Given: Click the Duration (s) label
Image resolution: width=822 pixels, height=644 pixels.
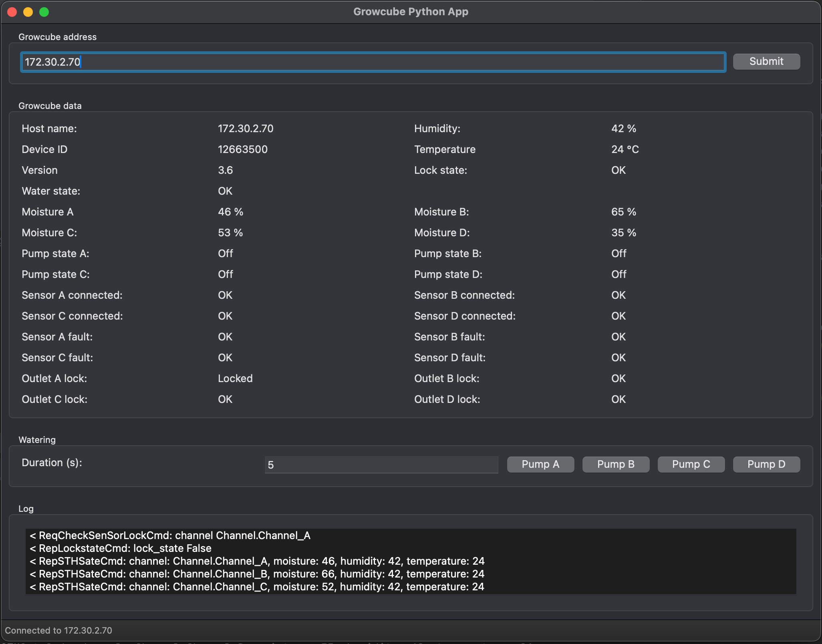Looking at the screenshot, I should click(52, 463).
